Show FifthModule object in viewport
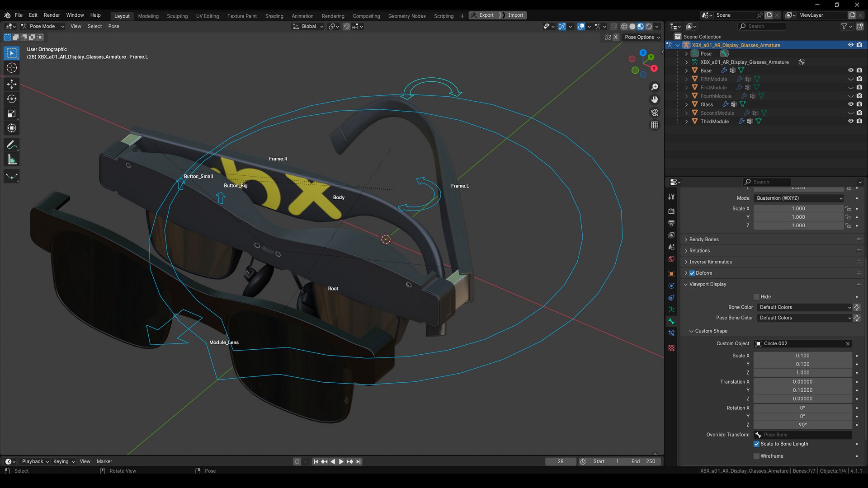Image resolution: width=868 pixels, height=488 pixels. (x=850, y=79)
